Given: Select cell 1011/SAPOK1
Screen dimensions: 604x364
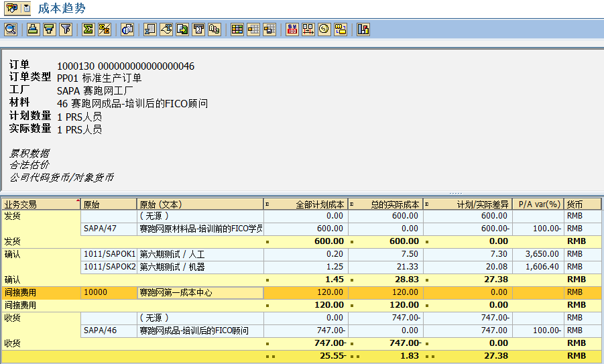Looking at the screenshot, I should coord(109,254).
